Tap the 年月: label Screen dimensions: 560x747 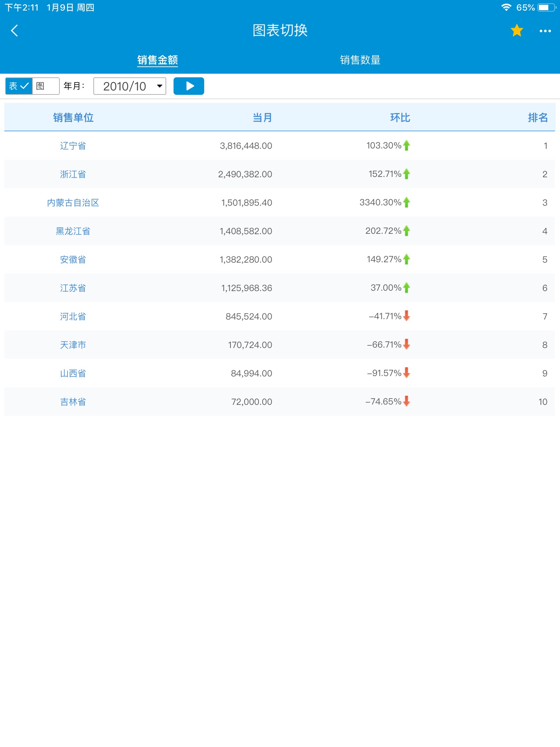pos(74,86)
